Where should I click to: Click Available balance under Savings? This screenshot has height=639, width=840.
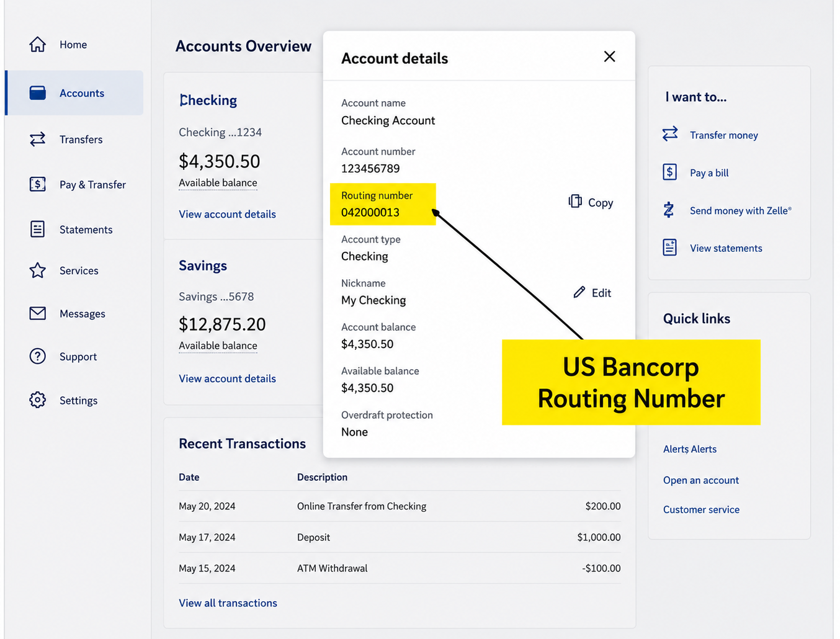(x=218, y=346)
